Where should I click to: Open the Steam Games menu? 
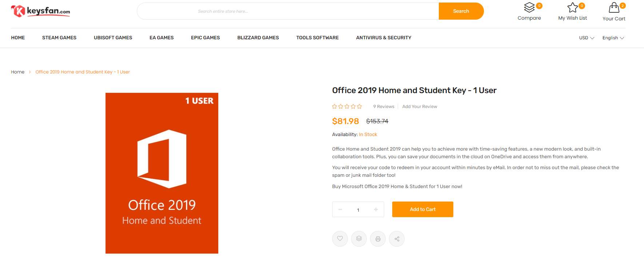tap(59, 38)
